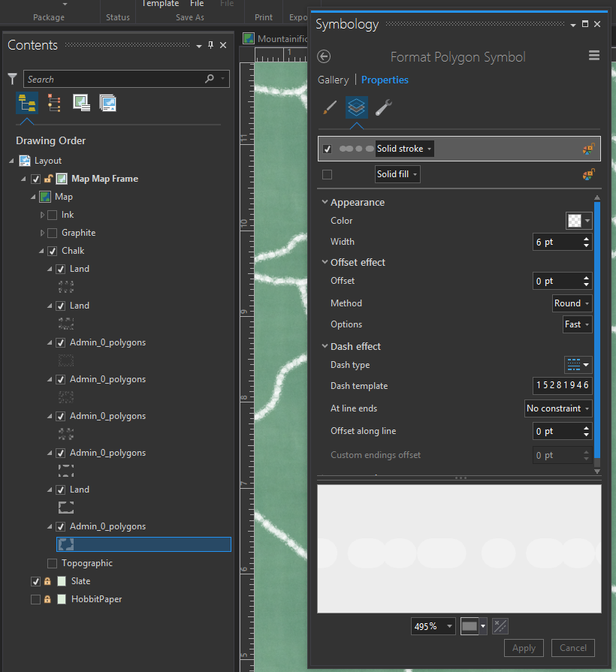Click the Map icon in Contents tree

45,197
